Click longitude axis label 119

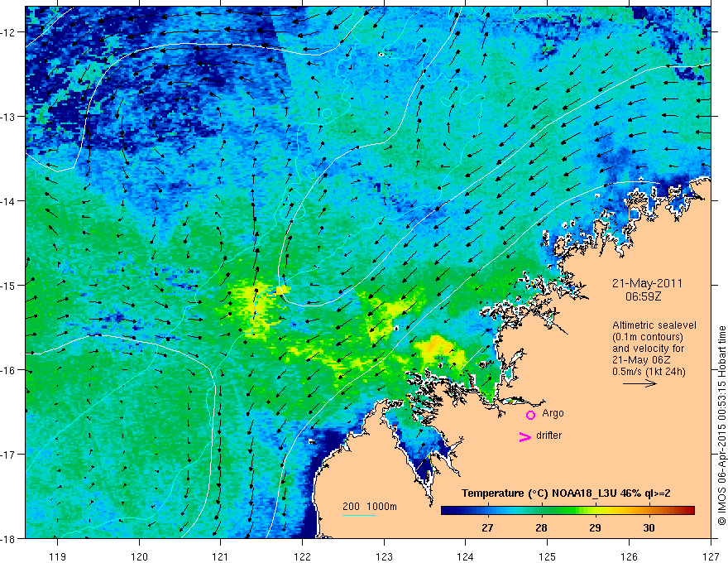point(57,556)
